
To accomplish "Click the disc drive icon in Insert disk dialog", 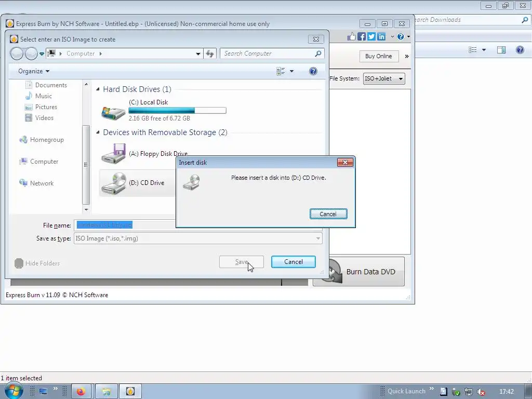I will (191, 182).
